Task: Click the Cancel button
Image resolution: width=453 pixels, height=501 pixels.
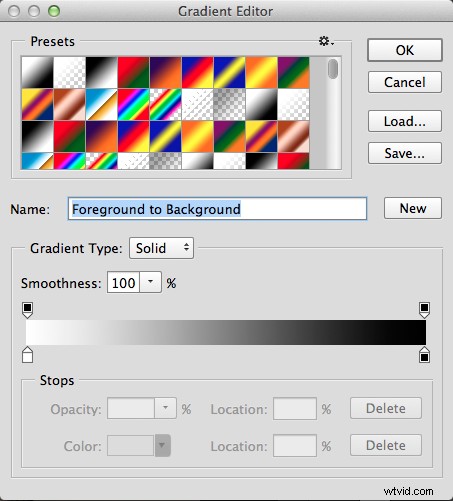Action: 405,82
